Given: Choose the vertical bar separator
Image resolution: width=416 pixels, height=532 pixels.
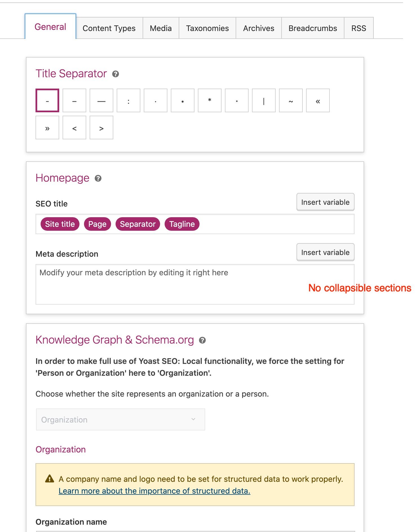Looking at the screenshot, I should coord(264,100).
